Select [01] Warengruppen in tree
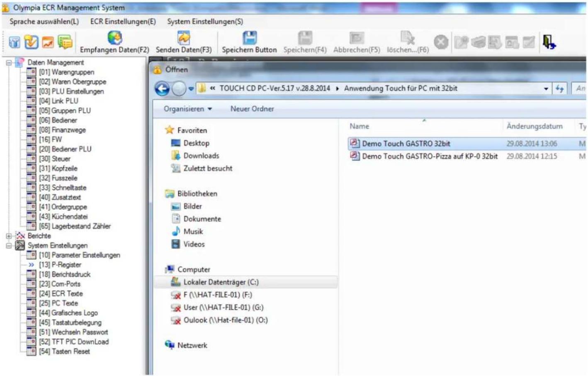Screen dimensions: 588x376 pyautogui.click(x=66, y=72)
